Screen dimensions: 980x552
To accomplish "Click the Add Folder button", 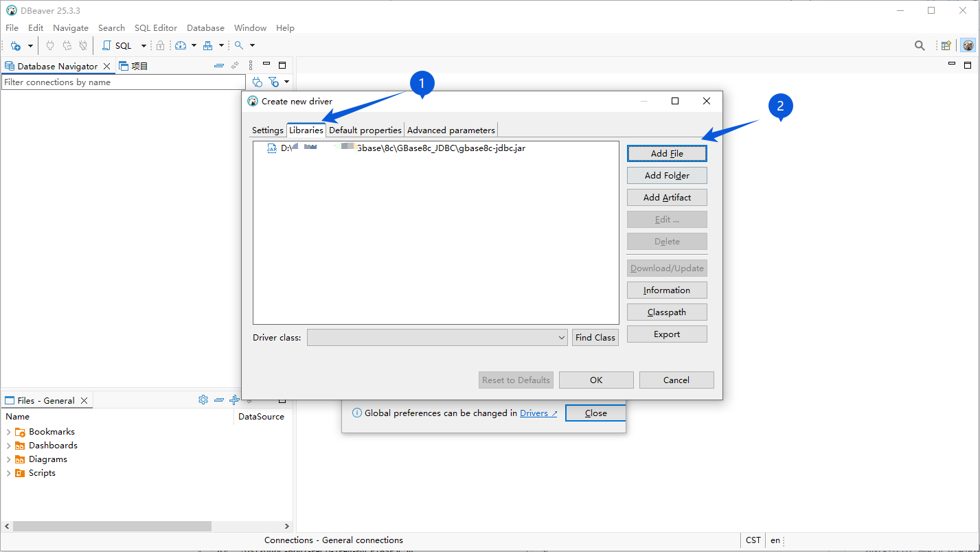I will (x=667, y=176).
